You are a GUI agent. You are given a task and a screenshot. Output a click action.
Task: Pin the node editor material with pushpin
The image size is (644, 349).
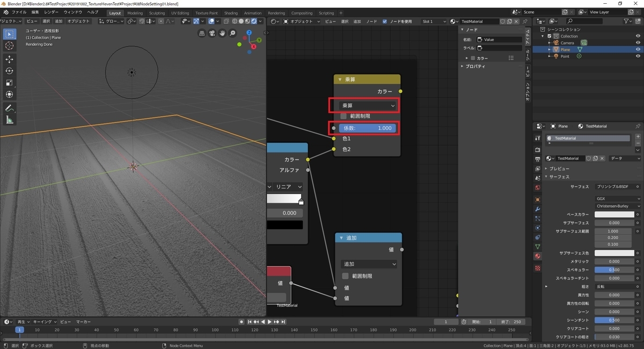point(526,21)
